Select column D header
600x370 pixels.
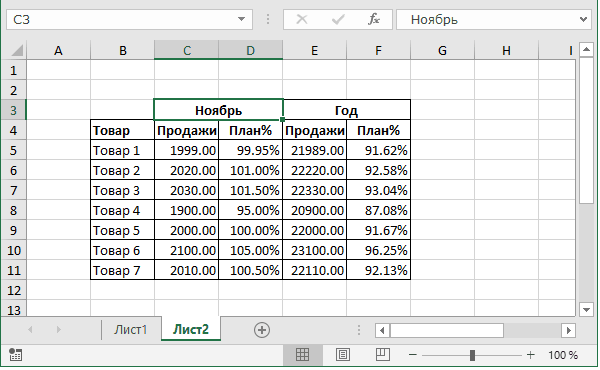pyautogui.click(x=250, y=50)
